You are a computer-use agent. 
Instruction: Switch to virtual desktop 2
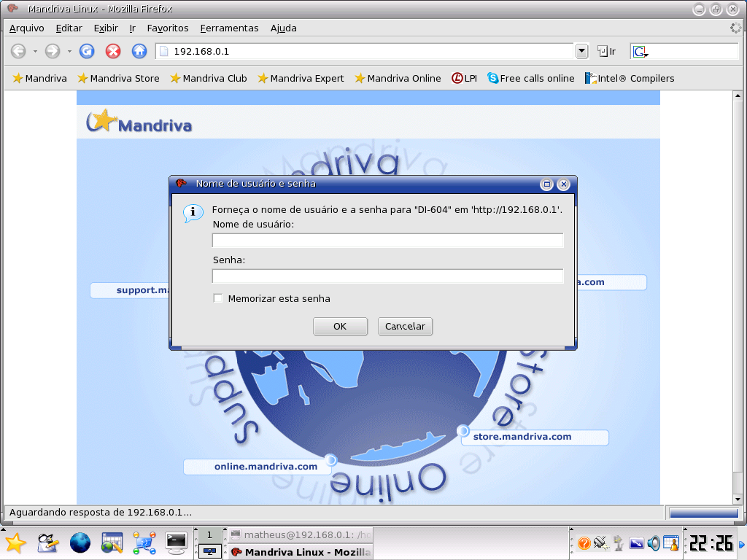(209, 551)
